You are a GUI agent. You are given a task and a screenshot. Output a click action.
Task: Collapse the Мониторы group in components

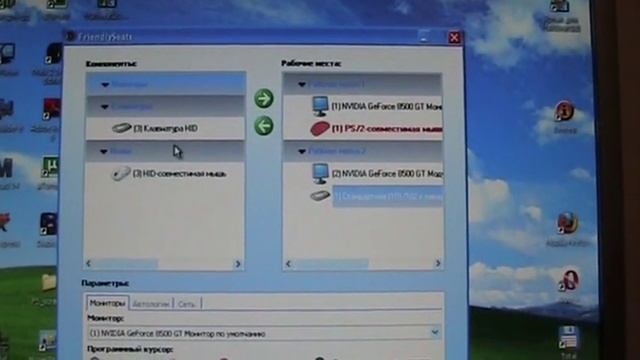(105, 84)
